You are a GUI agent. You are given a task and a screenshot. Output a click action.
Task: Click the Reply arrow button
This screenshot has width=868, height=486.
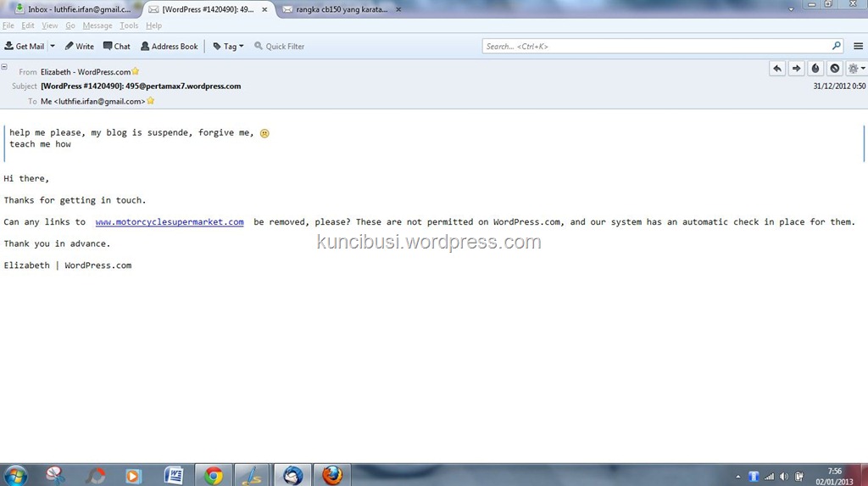point(777,69)
